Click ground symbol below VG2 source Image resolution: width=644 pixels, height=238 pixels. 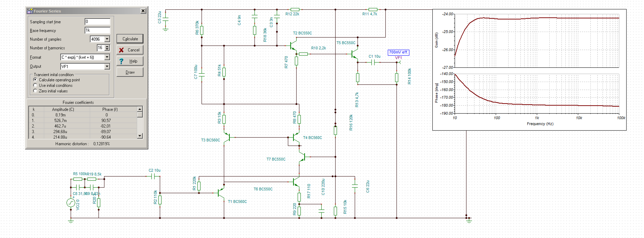[71, 221]
